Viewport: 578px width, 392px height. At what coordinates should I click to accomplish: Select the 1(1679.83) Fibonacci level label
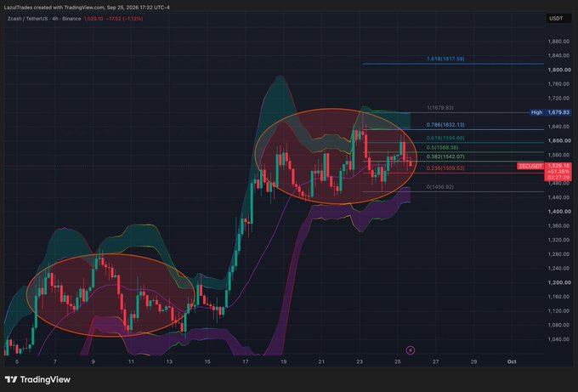(440, 108)
